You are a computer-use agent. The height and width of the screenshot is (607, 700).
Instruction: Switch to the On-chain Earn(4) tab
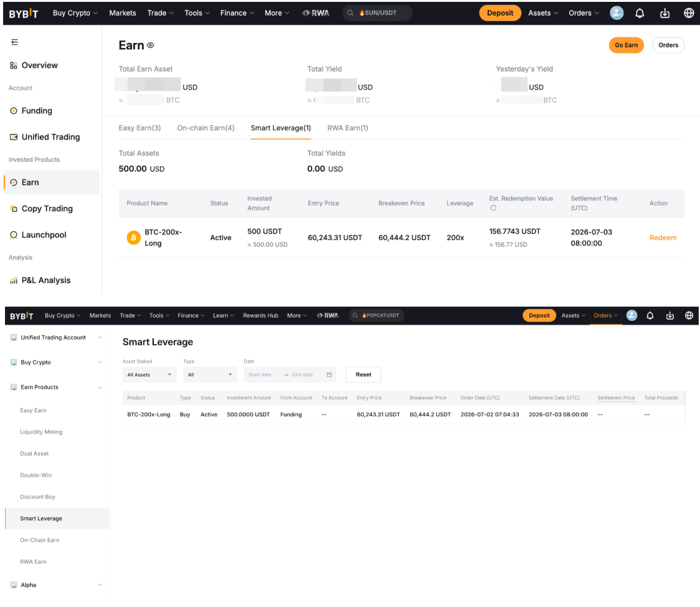206,128
